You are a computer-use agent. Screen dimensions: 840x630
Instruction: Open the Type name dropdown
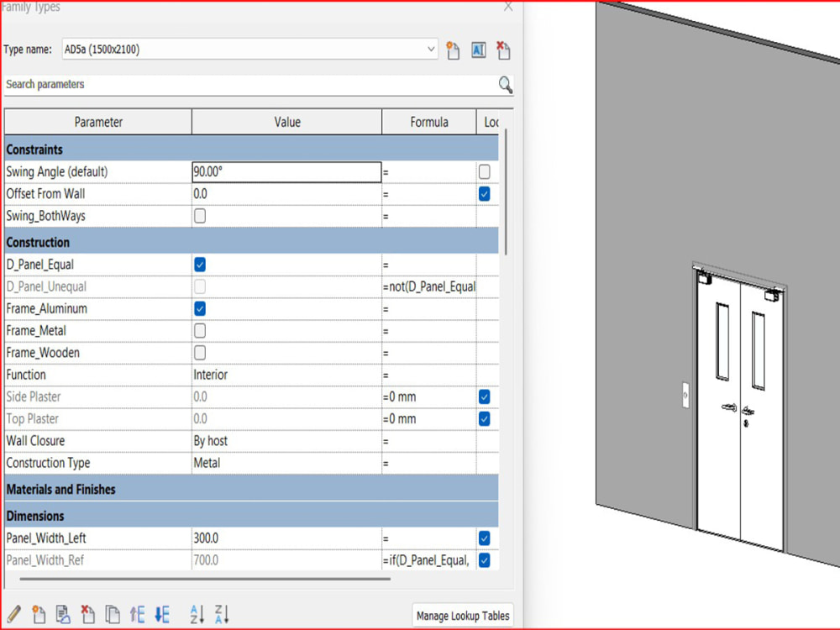[431, 50]
